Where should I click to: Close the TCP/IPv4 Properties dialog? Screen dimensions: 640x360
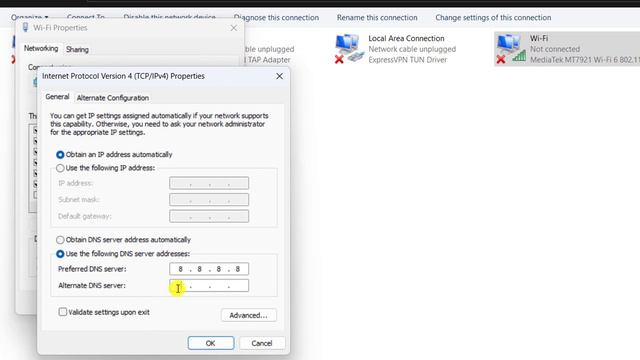click(x=279, y=76)
